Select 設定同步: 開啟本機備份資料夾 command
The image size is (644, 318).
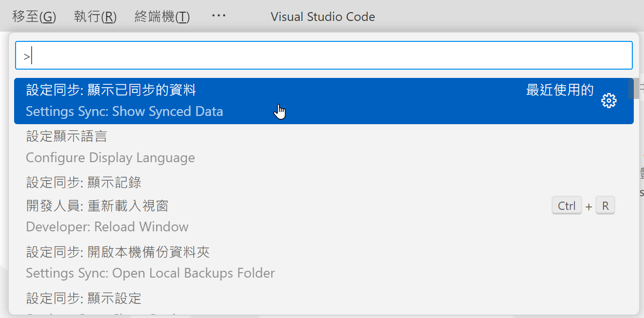(x=324, y=262)
